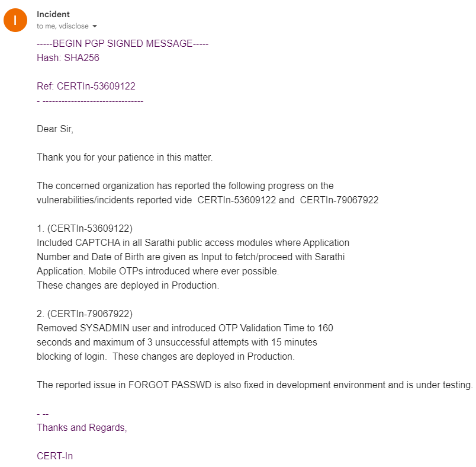
Task: Click the "2. (CERTIn-79067922)" item heading
Action: [84, 314]
